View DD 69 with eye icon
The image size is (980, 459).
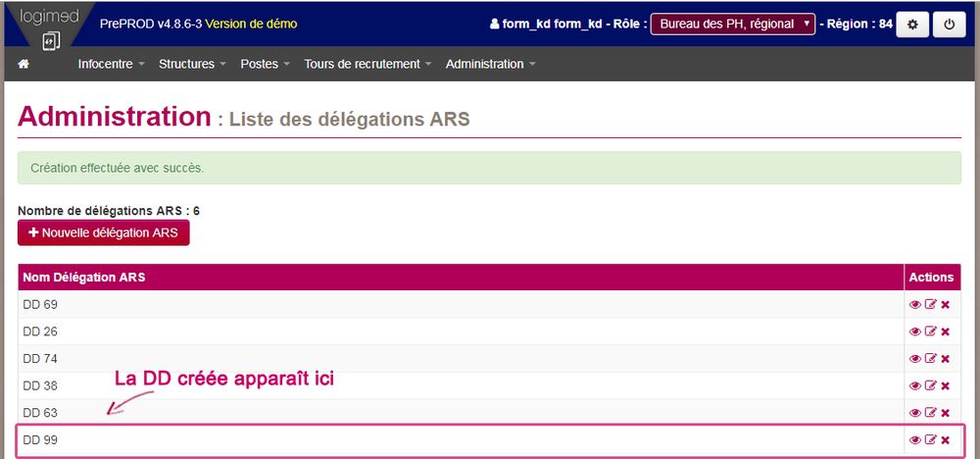click(x=915, y=305)
